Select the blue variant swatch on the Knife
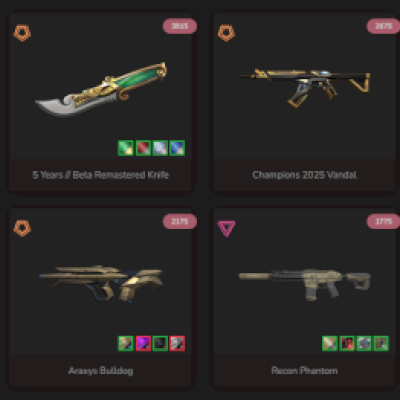400x400 pixels. pyautogui.click(x=177, y=148)
